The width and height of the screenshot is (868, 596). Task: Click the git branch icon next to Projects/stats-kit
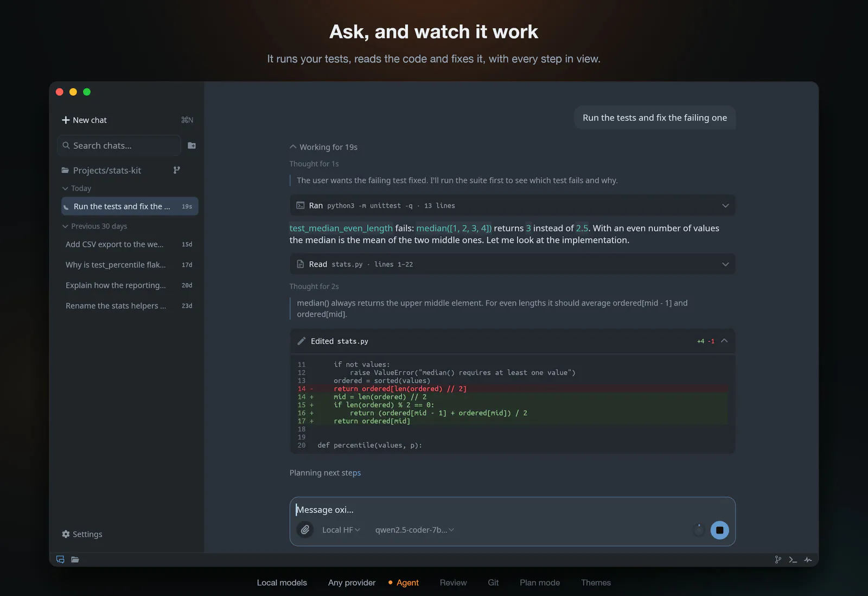coord(176,170)
